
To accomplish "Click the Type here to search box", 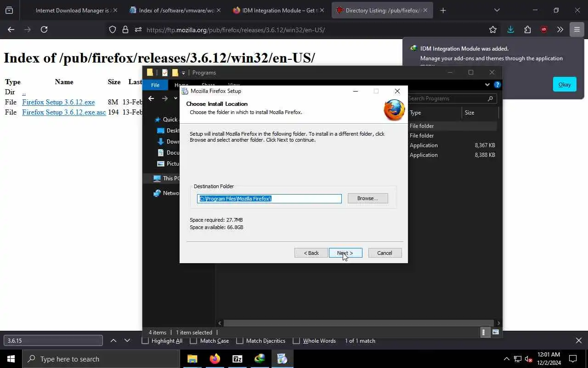I will (x=101, y=359).
